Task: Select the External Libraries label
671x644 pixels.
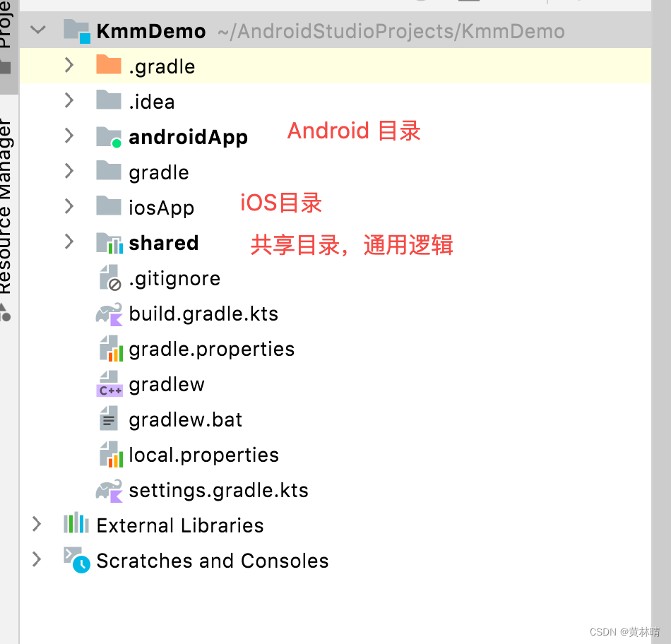Action: [180, 525]
